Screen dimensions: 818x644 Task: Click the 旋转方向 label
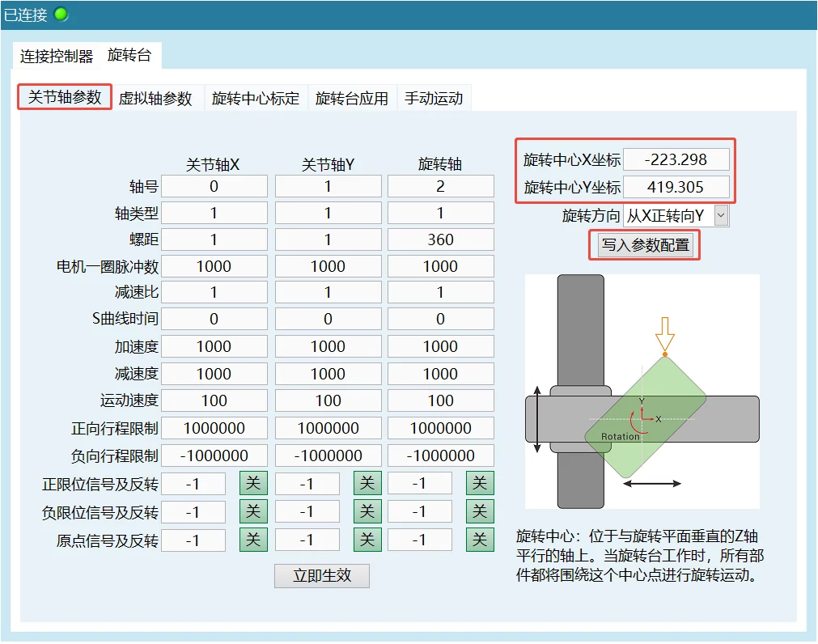pos(591,215)
